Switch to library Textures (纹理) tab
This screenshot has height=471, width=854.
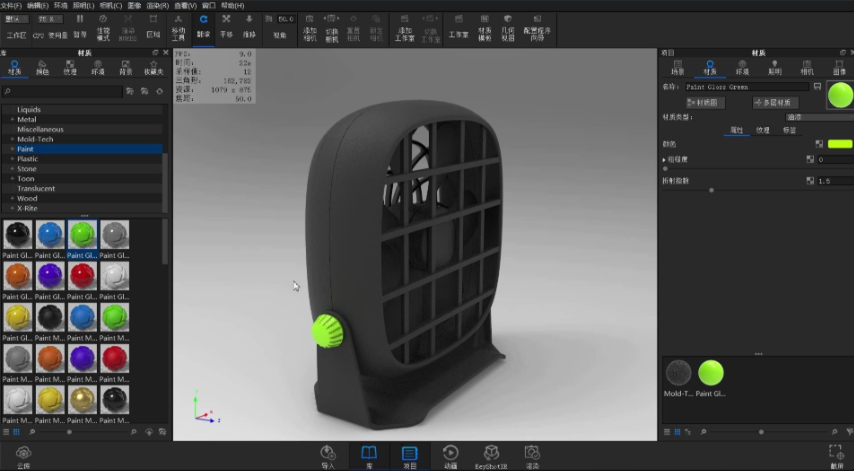tap(70, 68)
